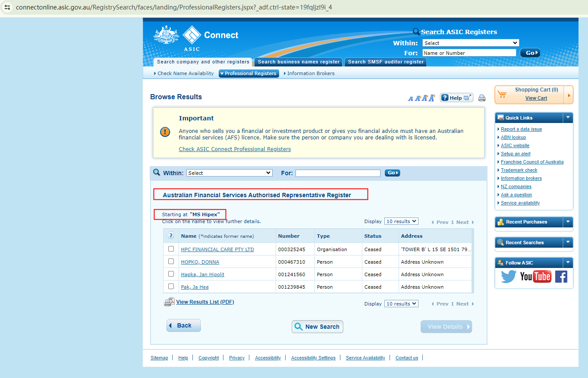
Task: Open the View Cart link
Action: click(536, 98)
